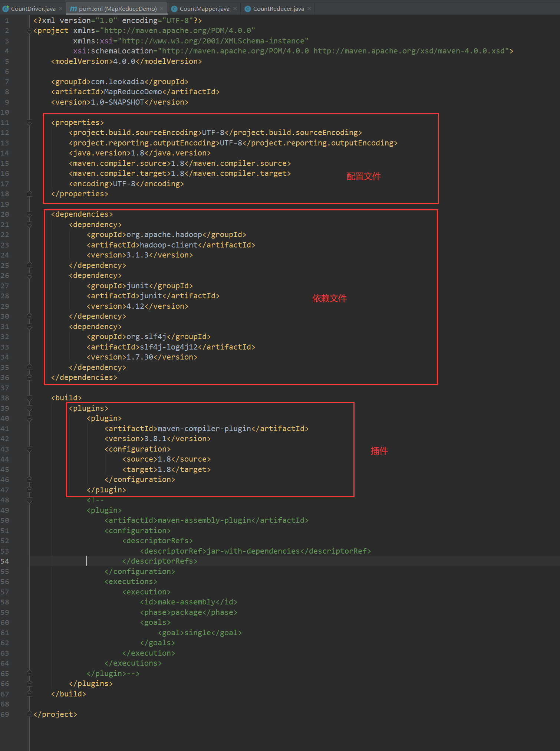Image resolution: width=560 pixels, height=751 pixels.
Task: Collapse the commented block fold on line 48
Action: 29,500
